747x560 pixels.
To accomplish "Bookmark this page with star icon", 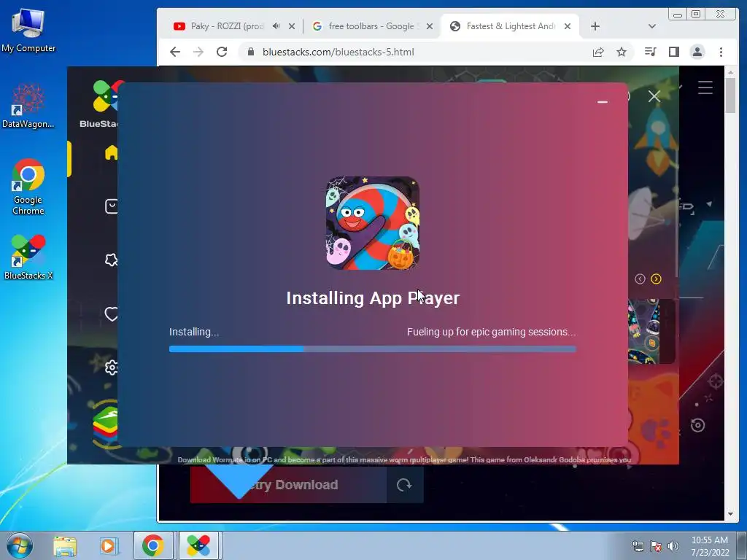I will (622, 52).
